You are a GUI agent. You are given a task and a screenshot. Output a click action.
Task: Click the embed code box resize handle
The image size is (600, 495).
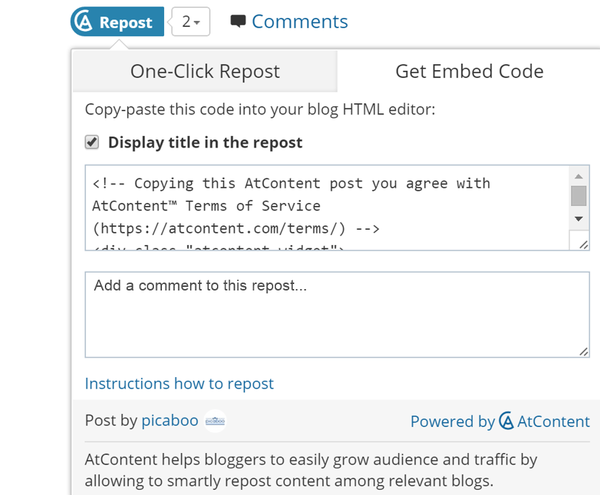(583, 243)
